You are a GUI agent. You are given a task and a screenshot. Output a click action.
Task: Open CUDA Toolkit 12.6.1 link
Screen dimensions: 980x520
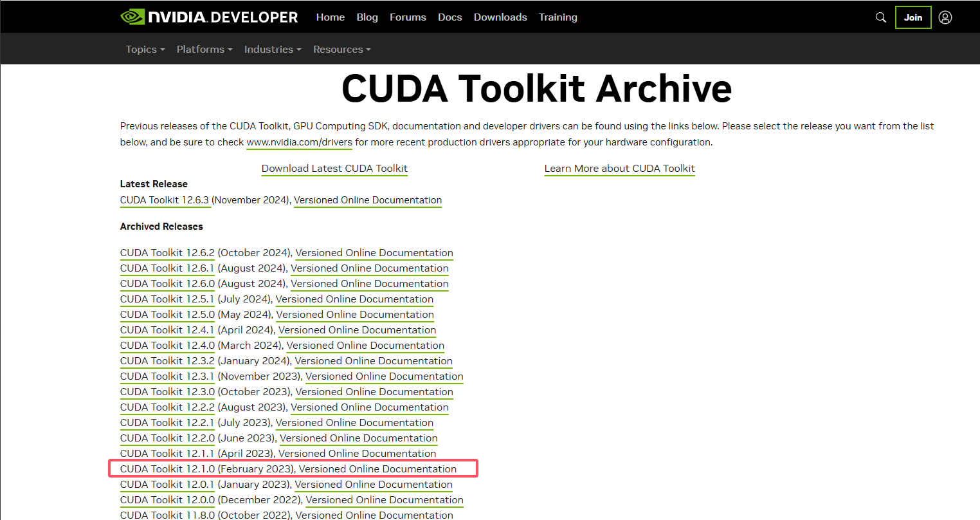coord(167,268)
